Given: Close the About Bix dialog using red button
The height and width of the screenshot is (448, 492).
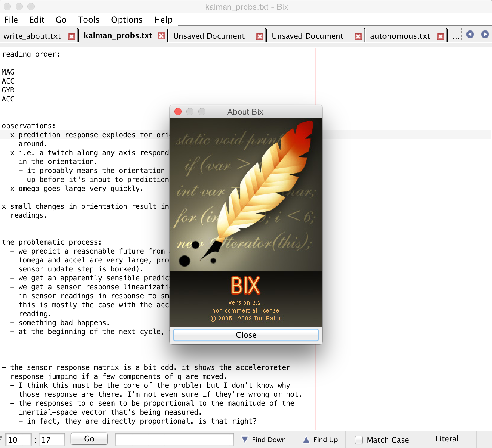Looking at the screenshot, I should tap(178, 112).
